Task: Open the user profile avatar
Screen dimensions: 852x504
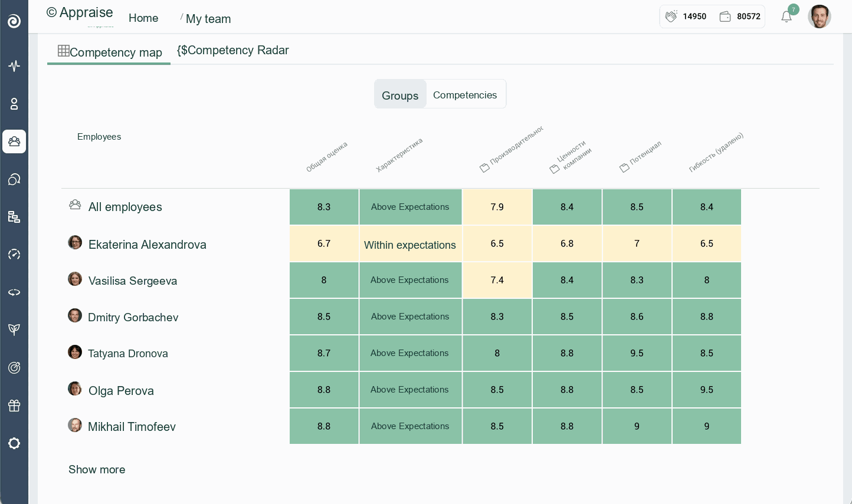Action: pyautogui.click(x=819, y=17)
